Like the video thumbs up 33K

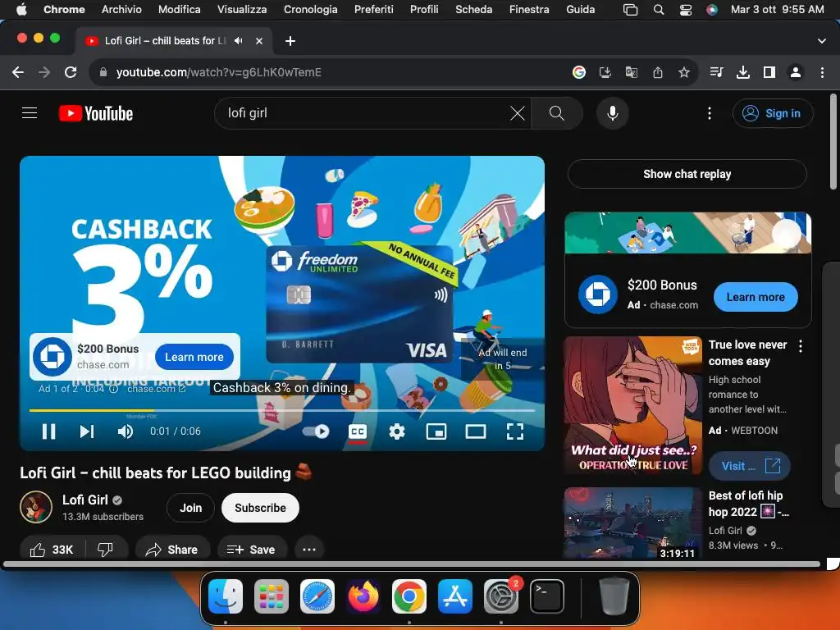point(52,549)
